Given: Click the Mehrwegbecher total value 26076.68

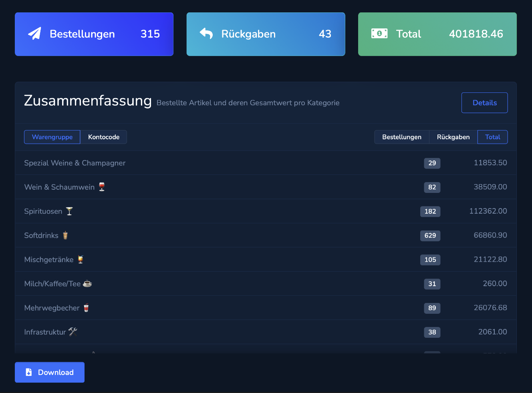Looking at the screenshot, I should tap(490, 307).
